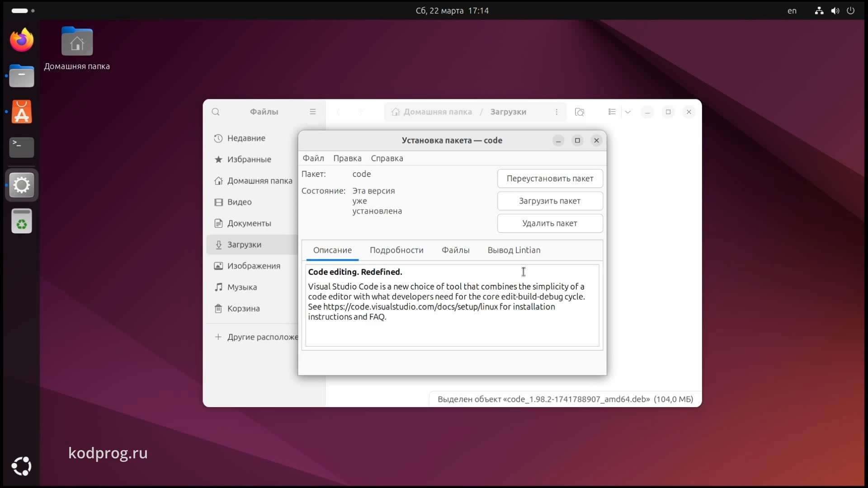This screenshot has height=488, width=868.
Task: Click the power icon in top bar
Action: (x=850, y=10)
